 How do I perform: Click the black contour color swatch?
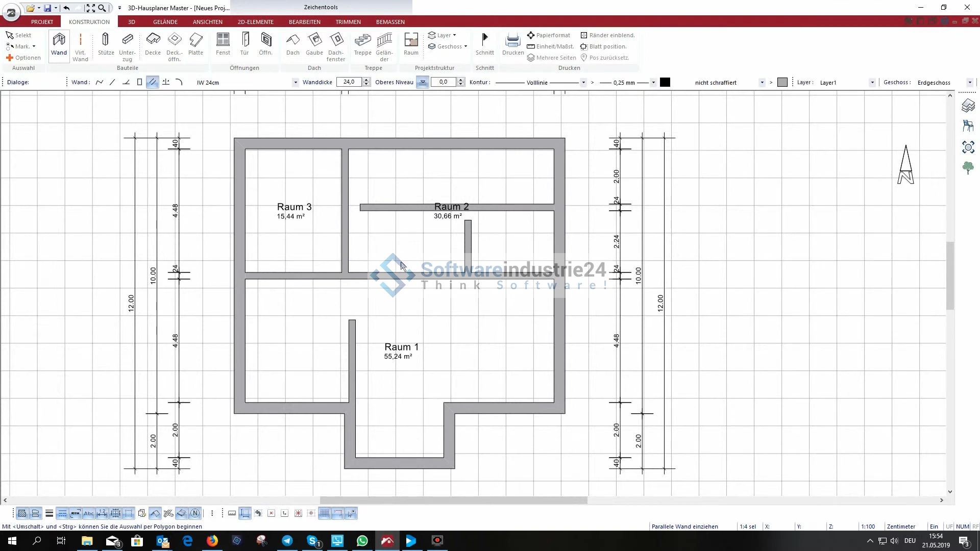665,83
